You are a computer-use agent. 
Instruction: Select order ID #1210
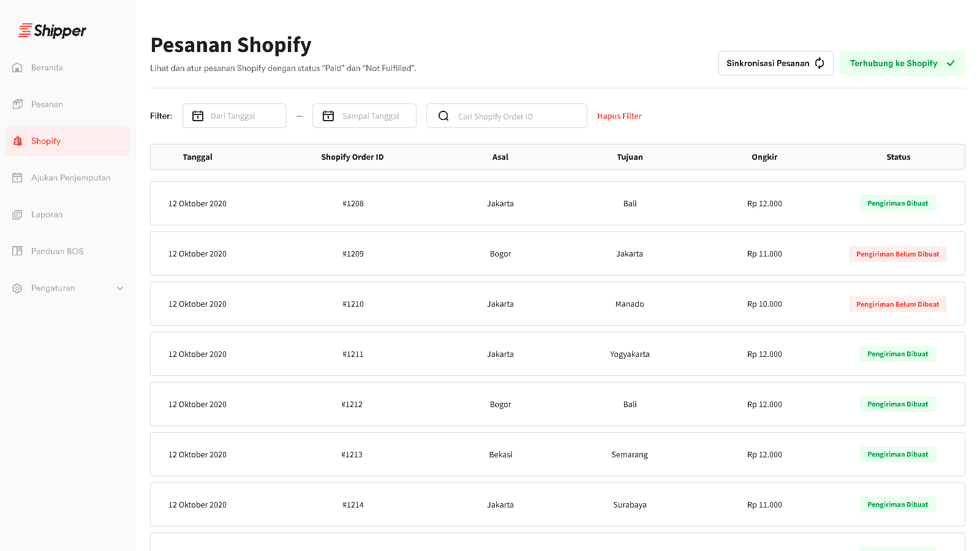(353, 304)
